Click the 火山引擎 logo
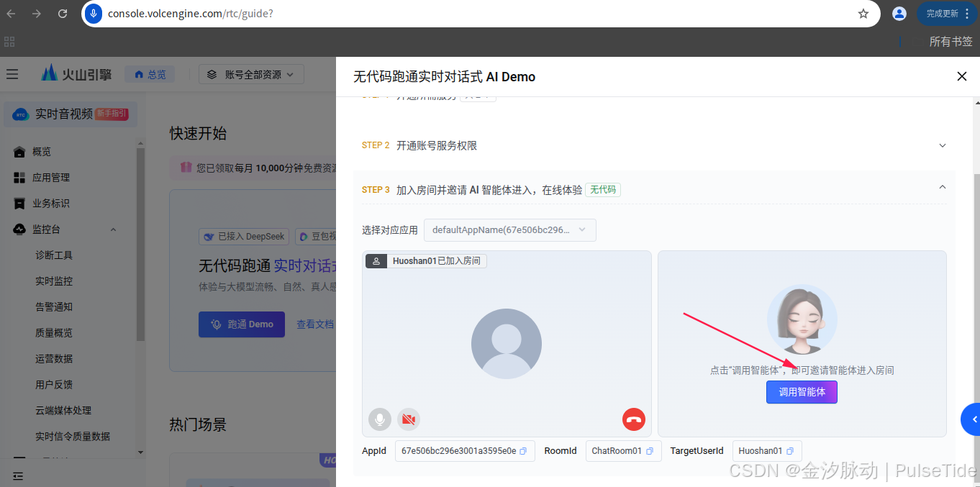980x487 pixels. tap(76, 73)
